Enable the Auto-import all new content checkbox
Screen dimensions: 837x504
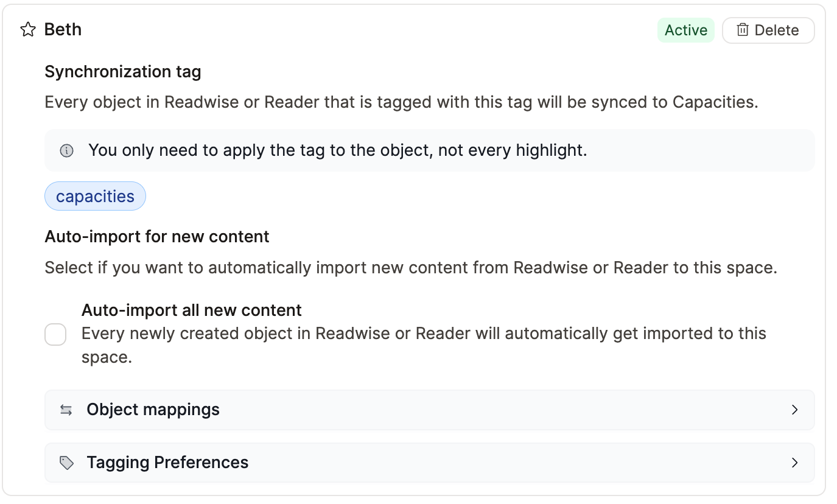click(x=55, y=334)
